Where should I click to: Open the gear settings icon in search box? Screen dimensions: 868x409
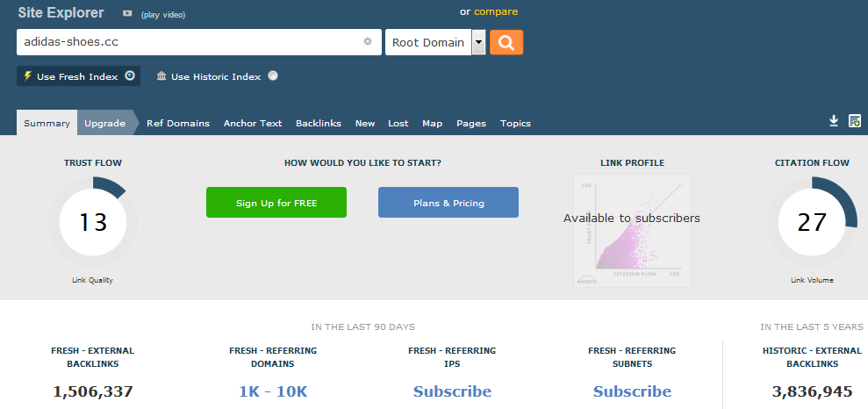click(368, 41)
